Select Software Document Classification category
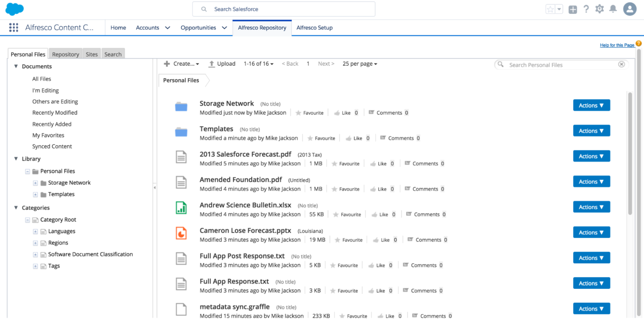 click(x=91, y=254)
